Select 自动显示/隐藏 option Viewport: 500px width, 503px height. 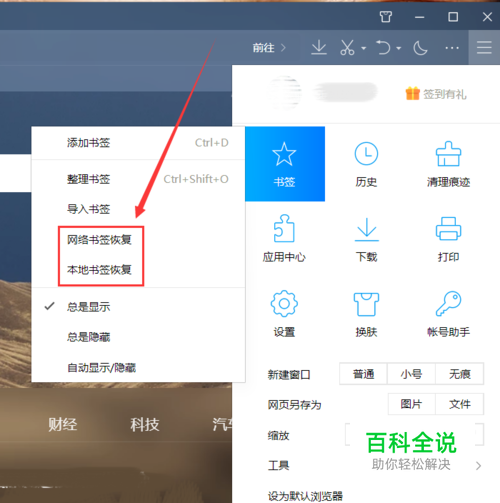138,368
